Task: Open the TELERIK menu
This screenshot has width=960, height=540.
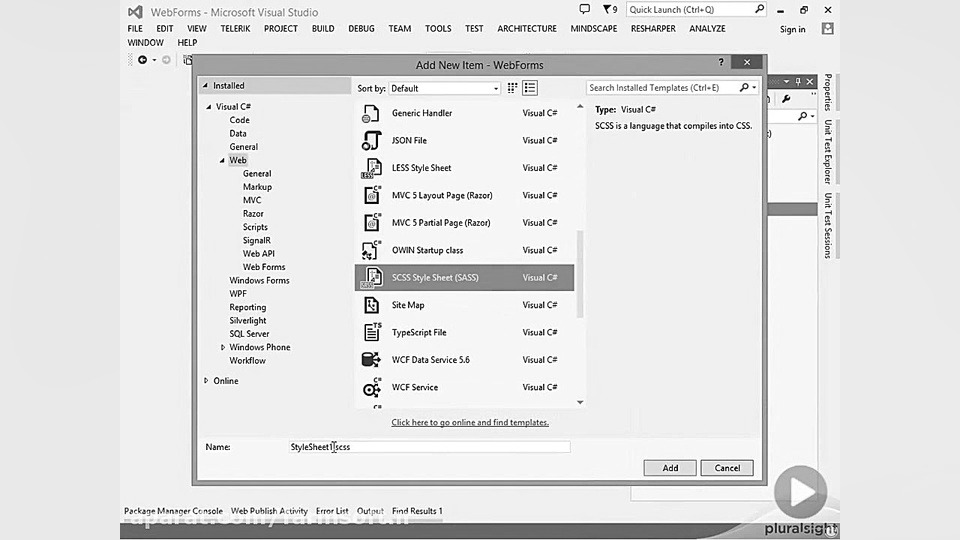Action: tap(235, 29)
